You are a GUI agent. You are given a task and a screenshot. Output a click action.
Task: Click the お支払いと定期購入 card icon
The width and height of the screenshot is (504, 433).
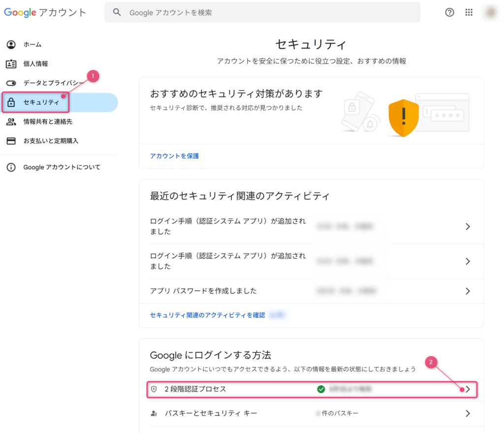11,141
